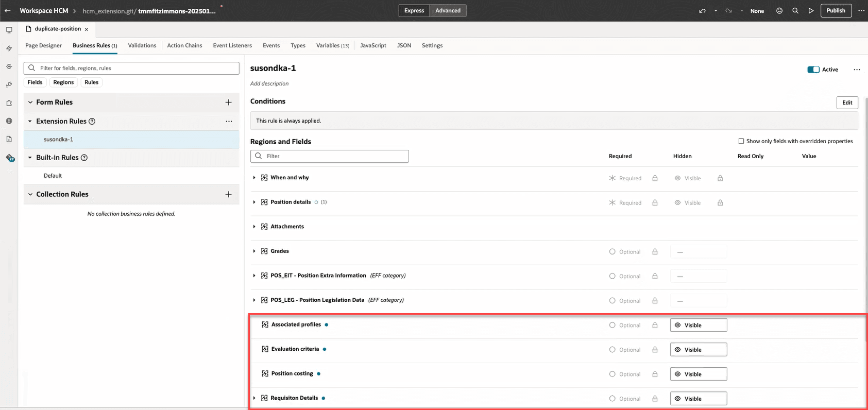The width and height of the screenshot is (868, 410).
Task: Click the help icon beside Extension Rules
Action: coord(92,122)
